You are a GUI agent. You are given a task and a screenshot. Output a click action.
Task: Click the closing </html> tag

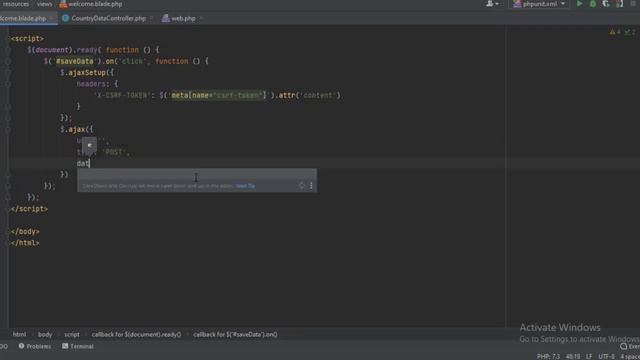pos(25,243)
